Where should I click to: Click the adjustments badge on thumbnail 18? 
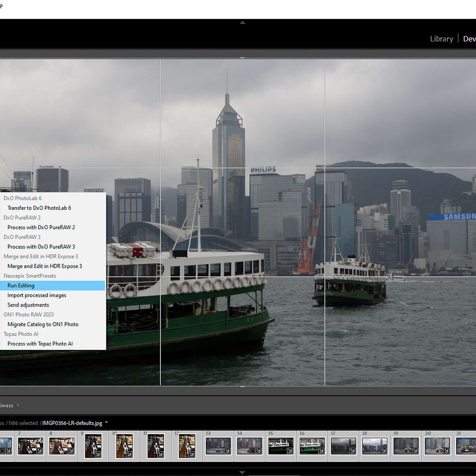(384, 451)
